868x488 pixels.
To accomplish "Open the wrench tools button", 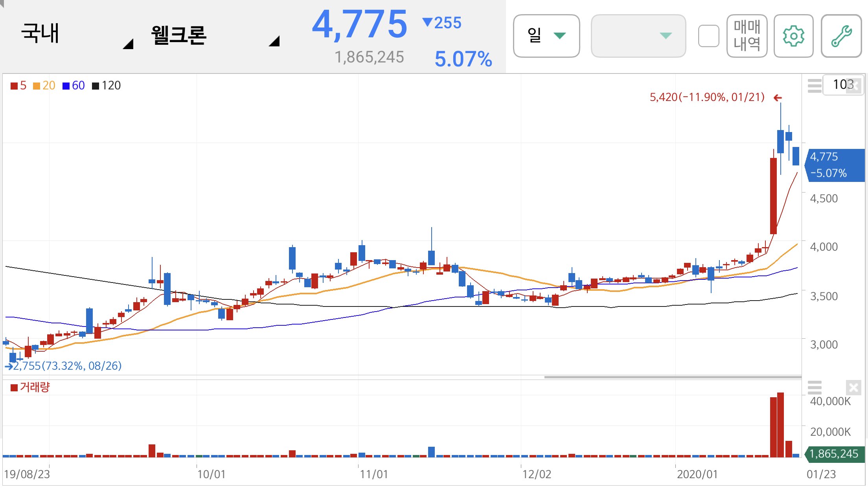I will [841, 36].
